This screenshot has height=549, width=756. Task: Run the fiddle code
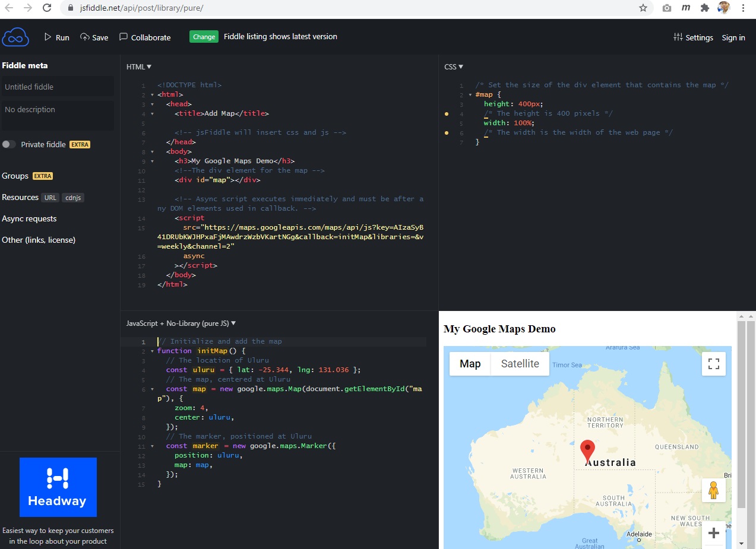tap(57, 37)
